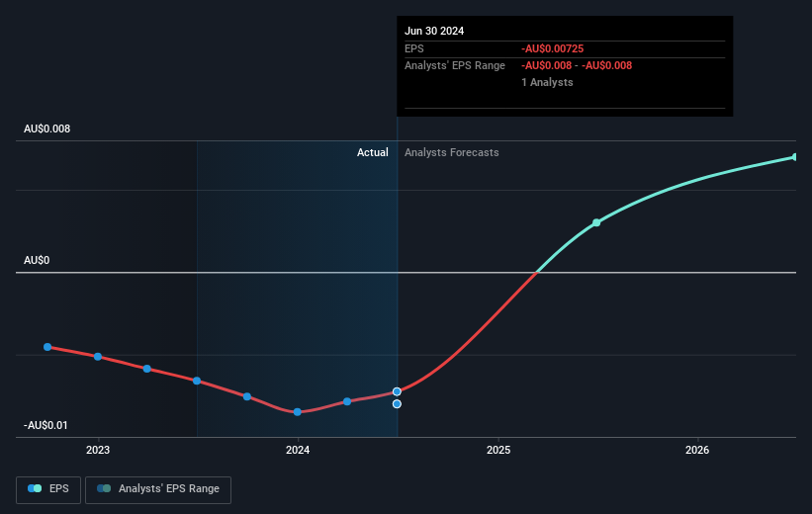Click the tooltip date 'Jun 30 2024'

pos(434,31)
